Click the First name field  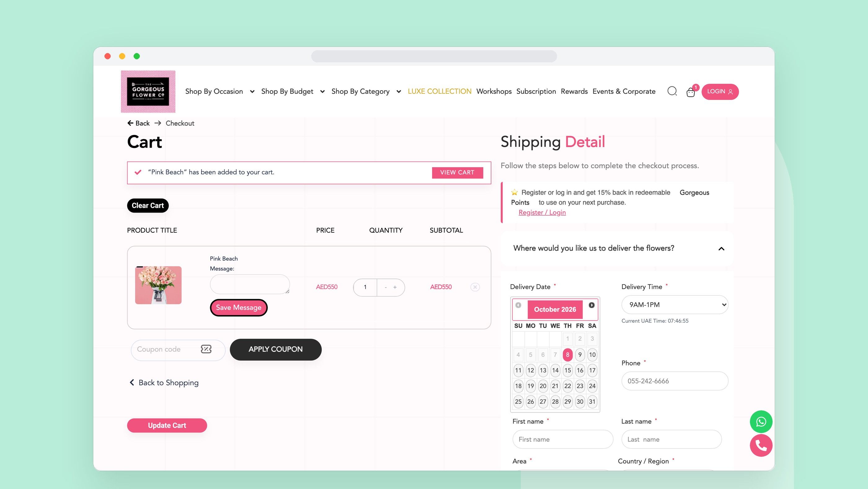click(x=562, y=439)
